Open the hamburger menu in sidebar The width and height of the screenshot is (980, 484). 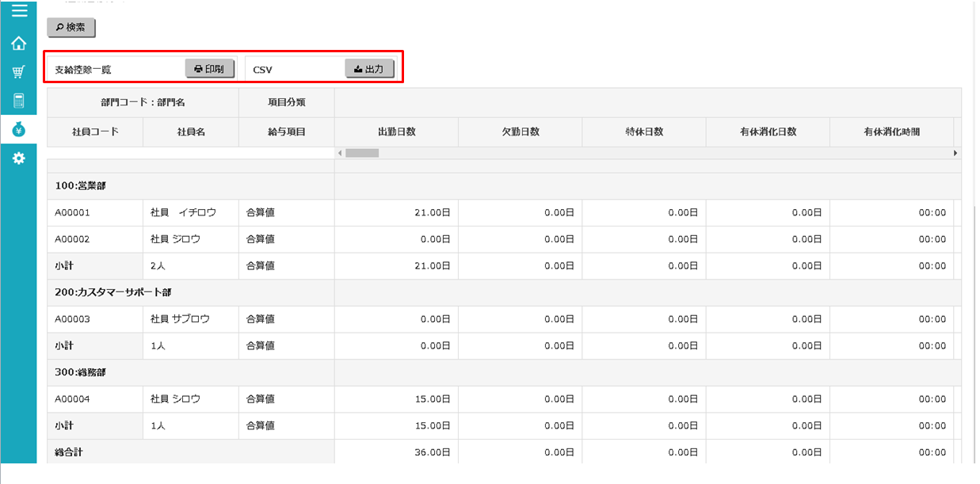click(18, 11)
